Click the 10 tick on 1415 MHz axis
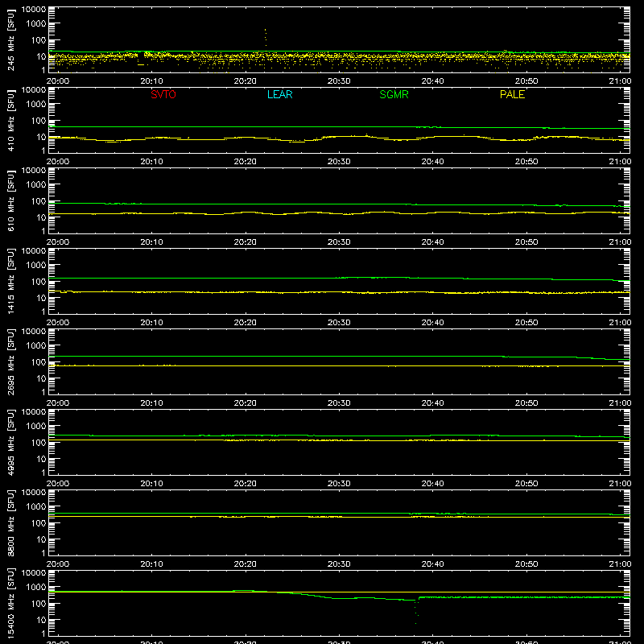Image resolution: width=644 pixels, height=644 pixels. pos(41,298)
